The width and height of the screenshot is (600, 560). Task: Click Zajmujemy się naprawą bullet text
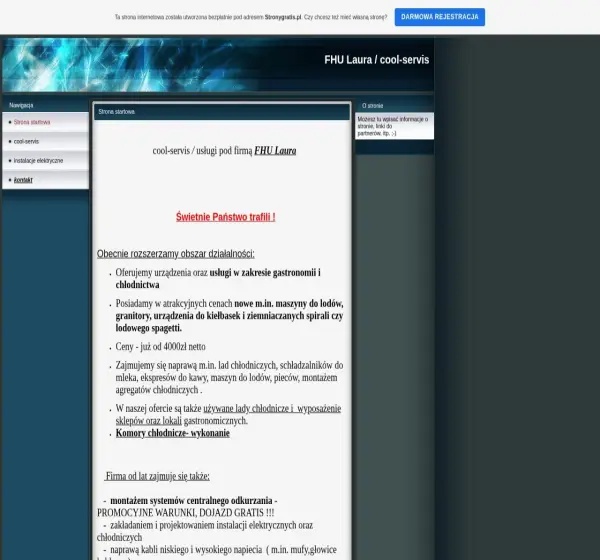coord(229,377)
